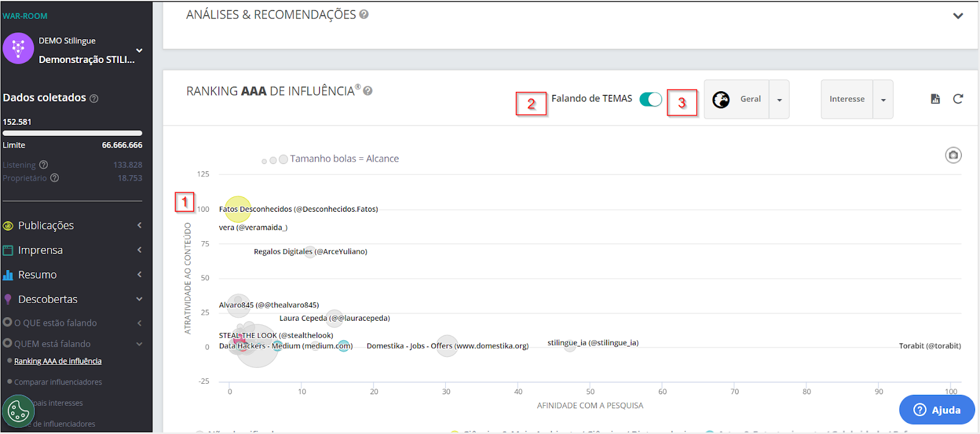The image size is (980, 434).
Task: Open Comparar influenciadores link
Action: (x=58, y=382)
